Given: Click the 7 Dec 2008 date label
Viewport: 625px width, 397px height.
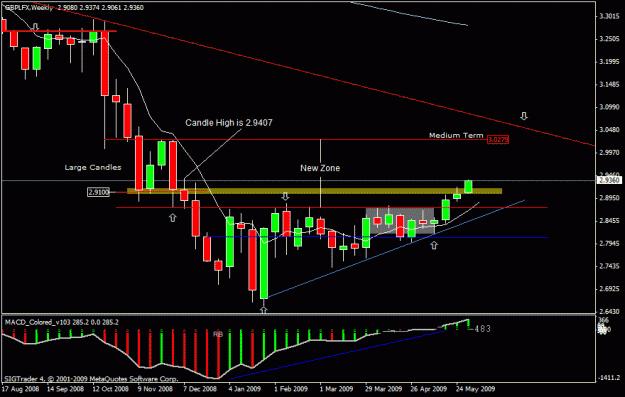Looking at the screenshot, I should click(200, 389).
